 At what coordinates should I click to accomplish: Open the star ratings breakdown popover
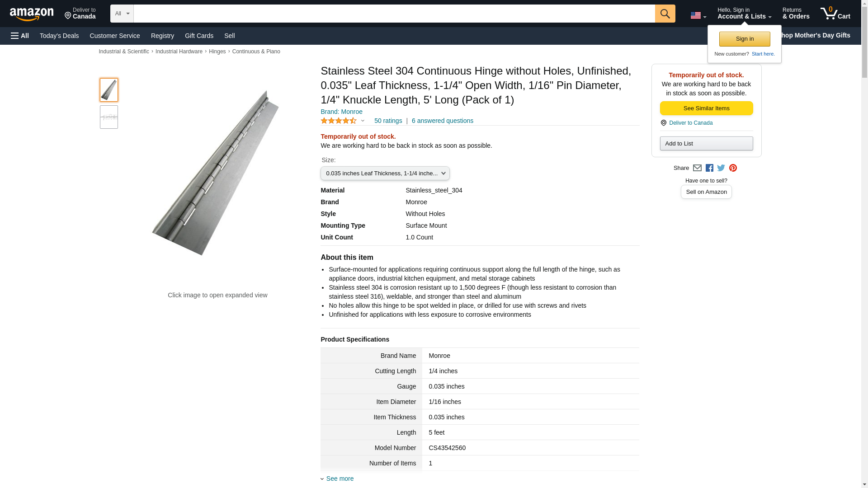pos(343,121)
